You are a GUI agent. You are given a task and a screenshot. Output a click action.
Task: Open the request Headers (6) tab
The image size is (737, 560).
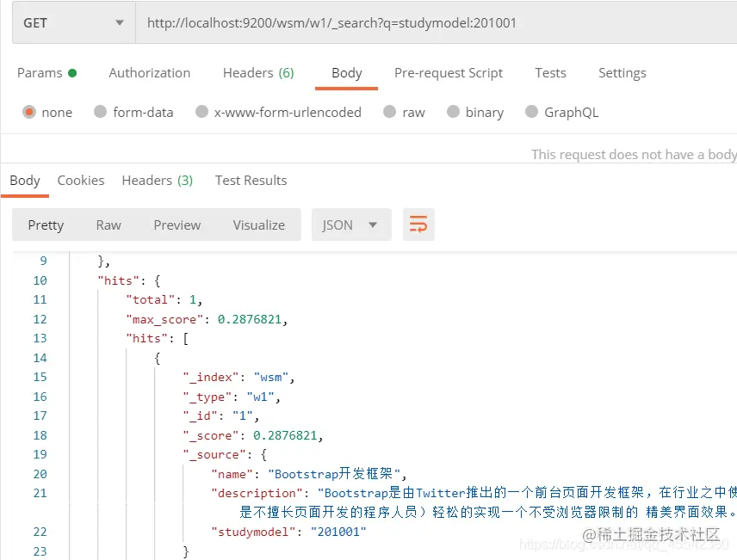coord(258,73)
